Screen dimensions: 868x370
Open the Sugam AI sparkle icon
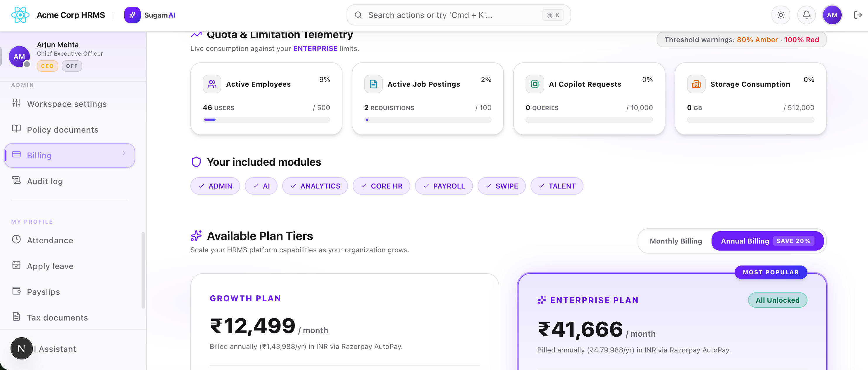pos(132,15)
